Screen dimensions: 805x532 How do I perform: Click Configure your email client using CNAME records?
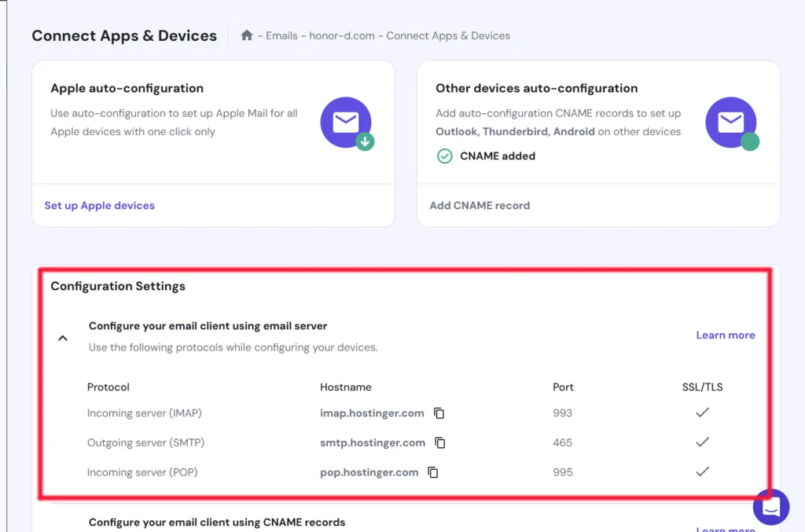tap(217, 523)
